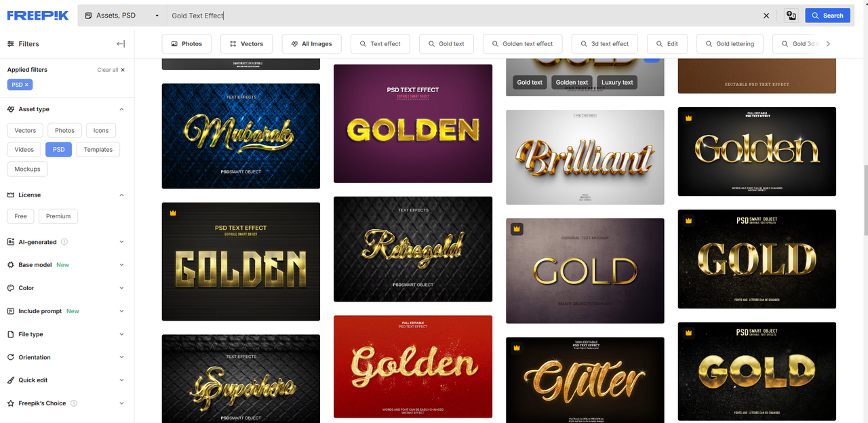The width and height of the screenshot is (868, 423).
Task: Expand the File type filter
Action: 121,334
